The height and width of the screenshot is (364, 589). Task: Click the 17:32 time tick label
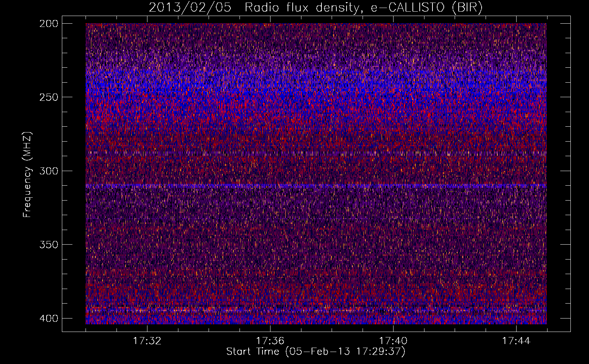[147, 341]
